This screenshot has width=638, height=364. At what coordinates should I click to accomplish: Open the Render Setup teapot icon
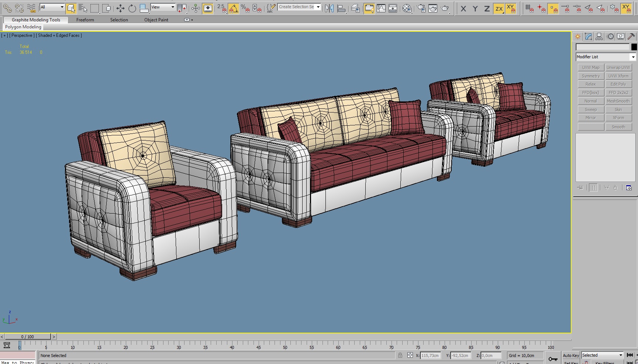421,8
